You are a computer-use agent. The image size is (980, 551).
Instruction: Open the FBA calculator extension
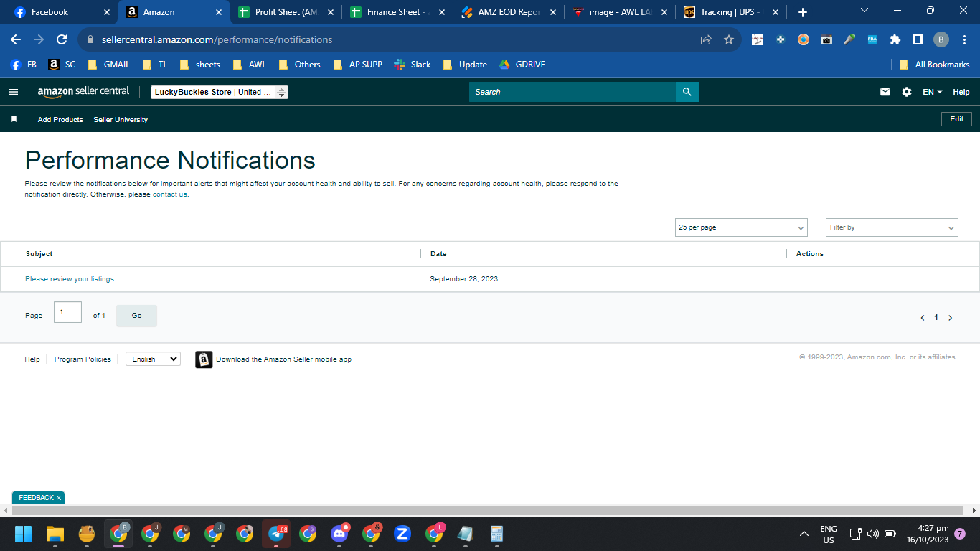point(872,40)
